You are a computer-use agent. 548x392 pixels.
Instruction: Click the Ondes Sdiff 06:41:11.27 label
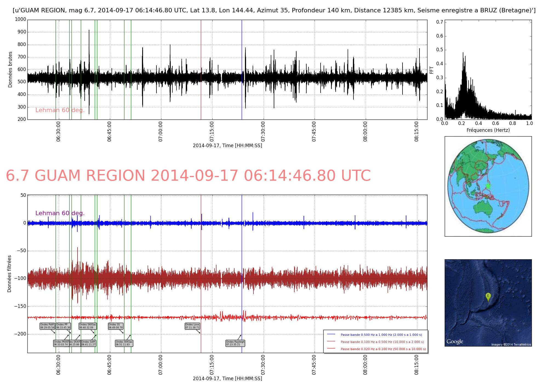point(89,343)
